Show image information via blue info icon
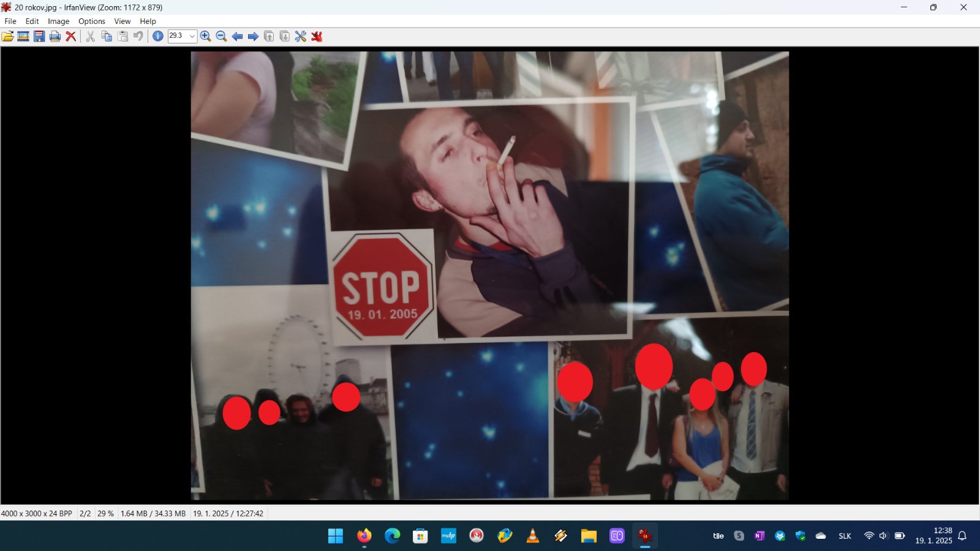Image resolution: width=980 pixels, height=551 pixels. (158, 36)
